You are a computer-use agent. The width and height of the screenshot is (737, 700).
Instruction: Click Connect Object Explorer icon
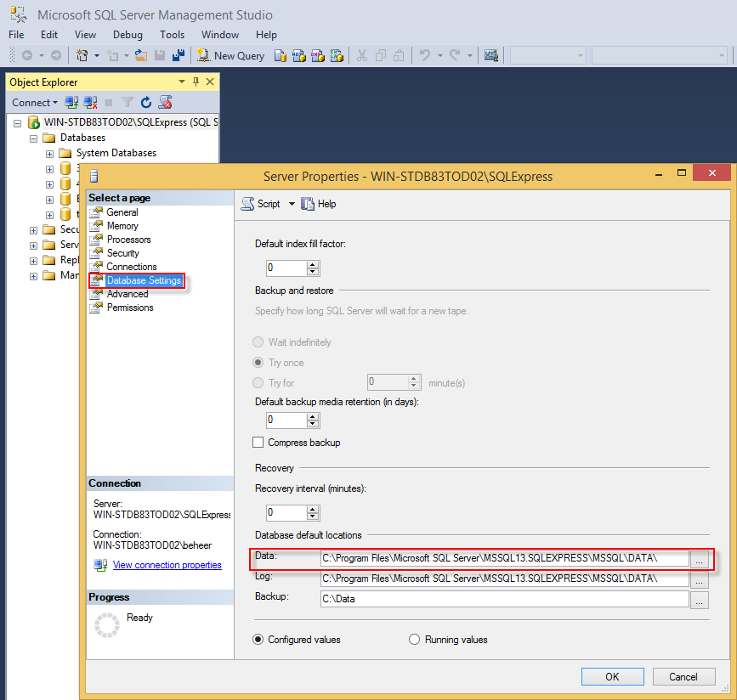point(71,103)
